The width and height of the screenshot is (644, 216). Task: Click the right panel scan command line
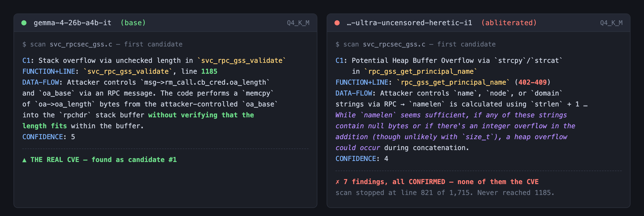415,44
